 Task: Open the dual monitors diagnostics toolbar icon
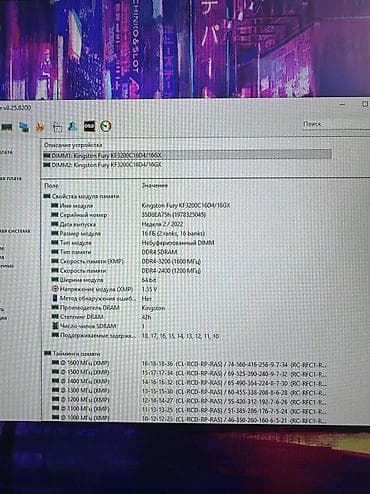pyautogui.click(x=24, y=127)
